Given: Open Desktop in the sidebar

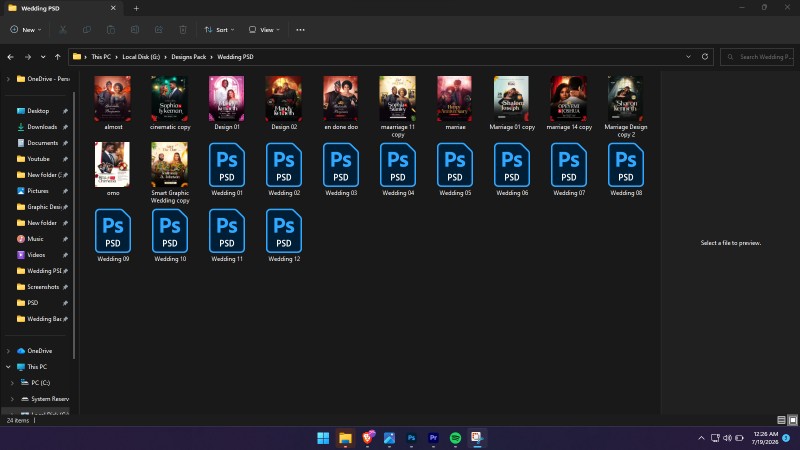Looking at the screenshot, I should pyautogui.click(x=38, y=111).
